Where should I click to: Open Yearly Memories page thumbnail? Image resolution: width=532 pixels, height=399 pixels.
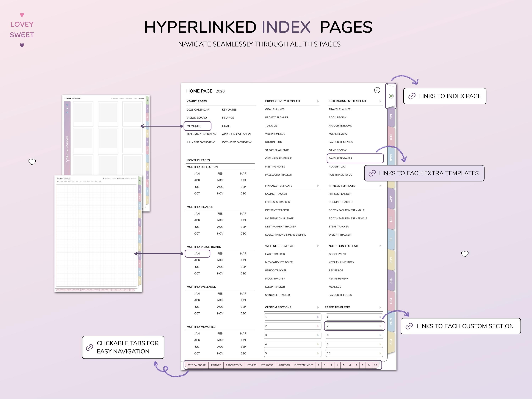click(x=106, y=135)
